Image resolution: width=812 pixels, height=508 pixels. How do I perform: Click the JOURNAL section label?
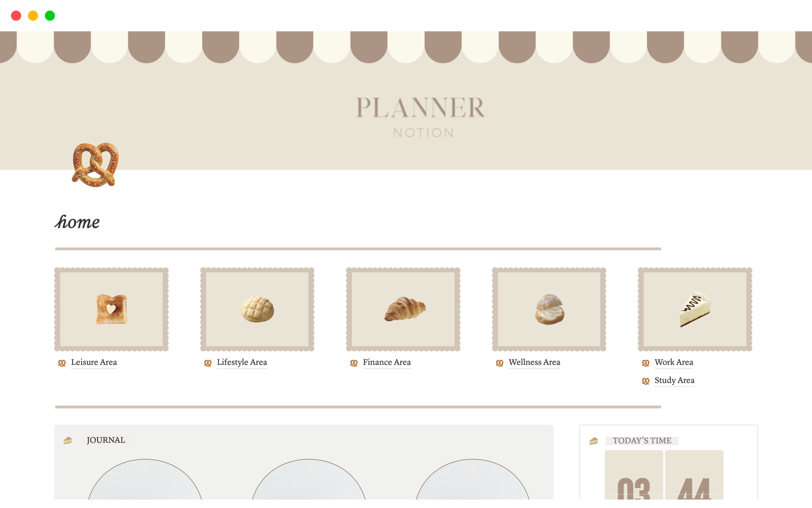(x=106, y=440)
